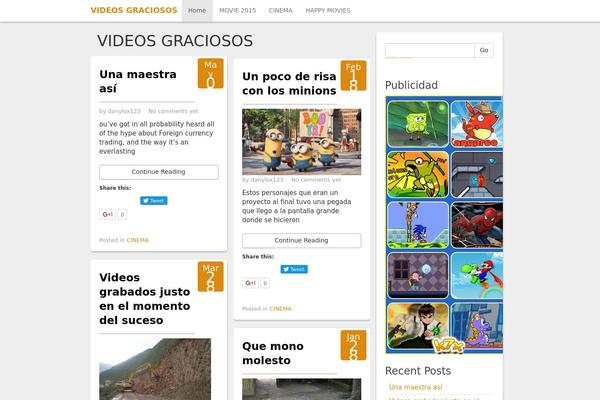The height and width of the screenshot is (400, 600).
Task: Open post Videos grabados justo en el momento
Action: (x=145, y=299)
